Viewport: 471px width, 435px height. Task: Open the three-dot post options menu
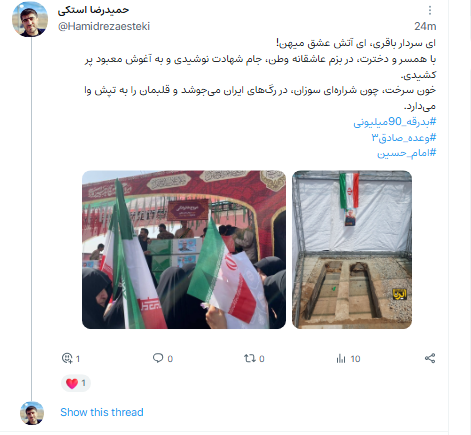[430, 11]
